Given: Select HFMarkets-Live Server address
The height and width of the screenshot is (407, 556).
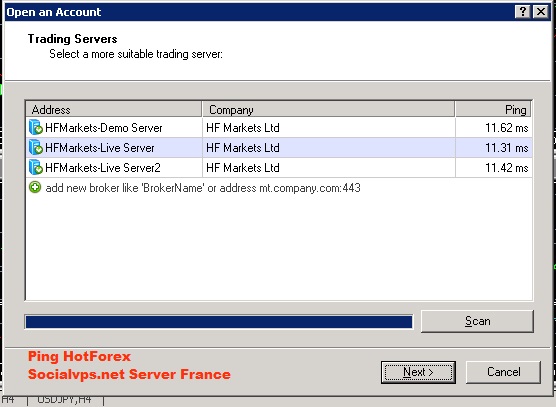Looking at the screenshot, I should (100, 147).
